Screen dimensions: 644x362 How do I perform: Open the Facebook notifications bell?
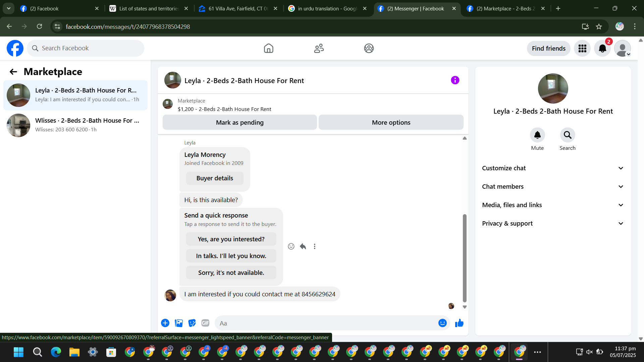click(x=602, y=49)
